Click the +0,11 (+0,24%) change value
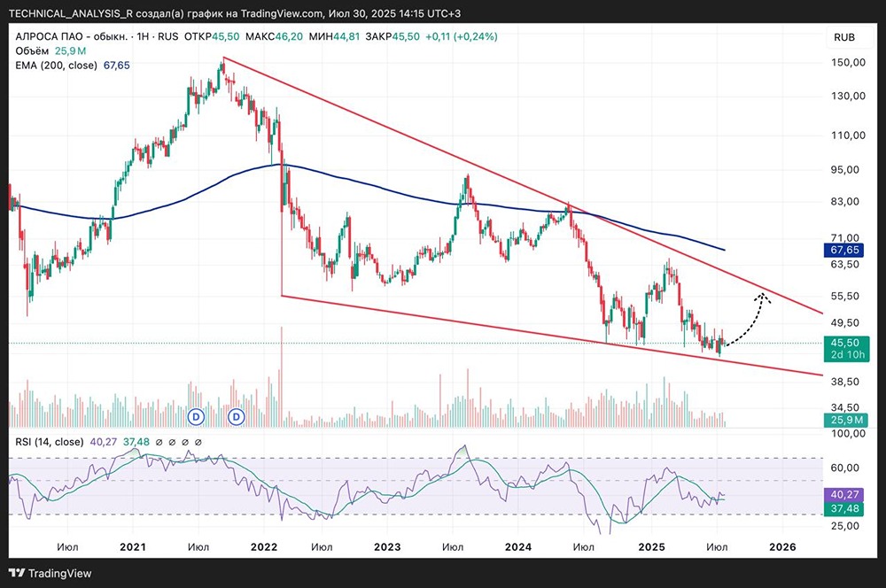886x588 pixels. (x=461, y=36)
